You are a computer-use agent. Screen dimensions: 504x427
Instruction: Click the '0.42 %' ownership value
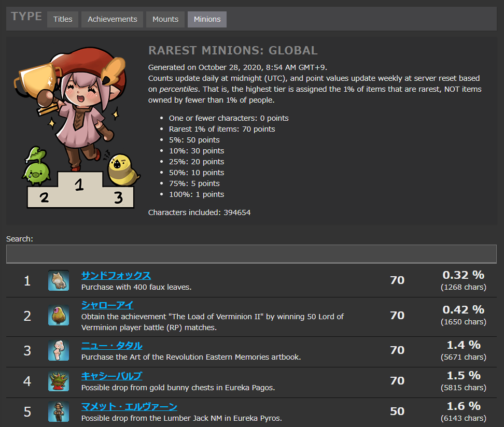tap(463, 310)
